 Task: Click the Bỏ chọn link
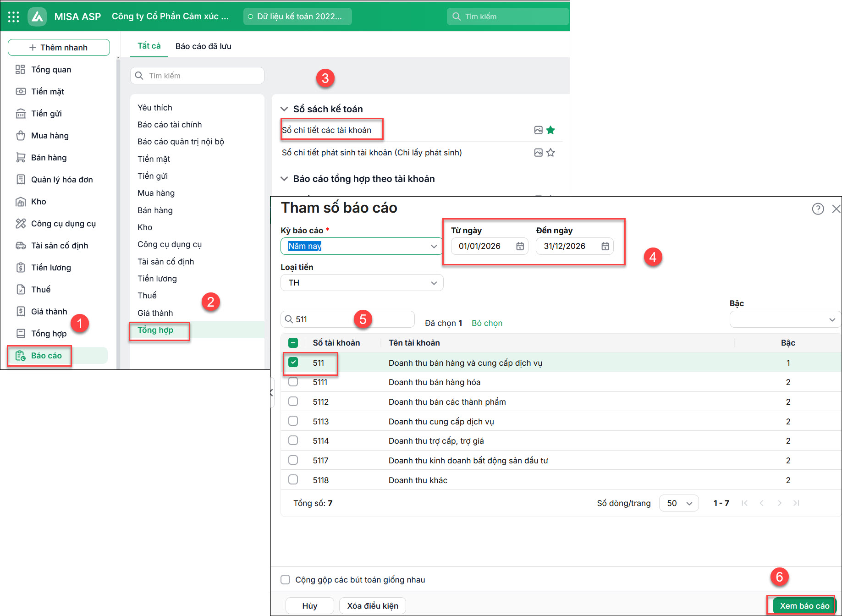click(487, 323)
